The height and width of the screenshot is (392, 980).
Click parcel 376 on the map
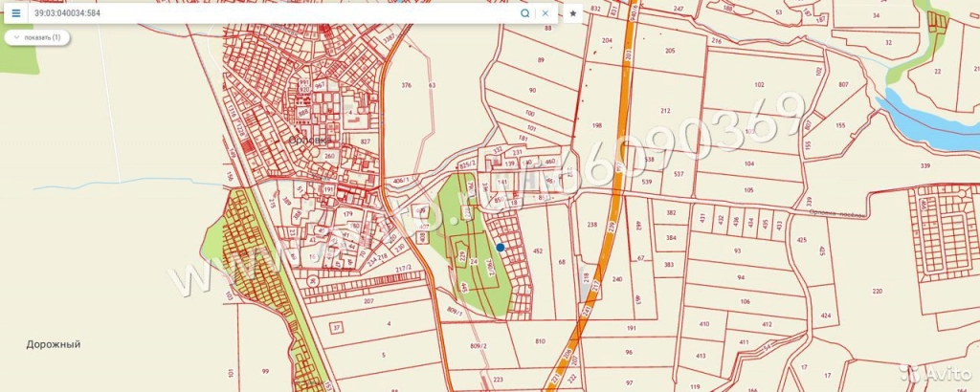pyautogui.click(x=406, y=86)
